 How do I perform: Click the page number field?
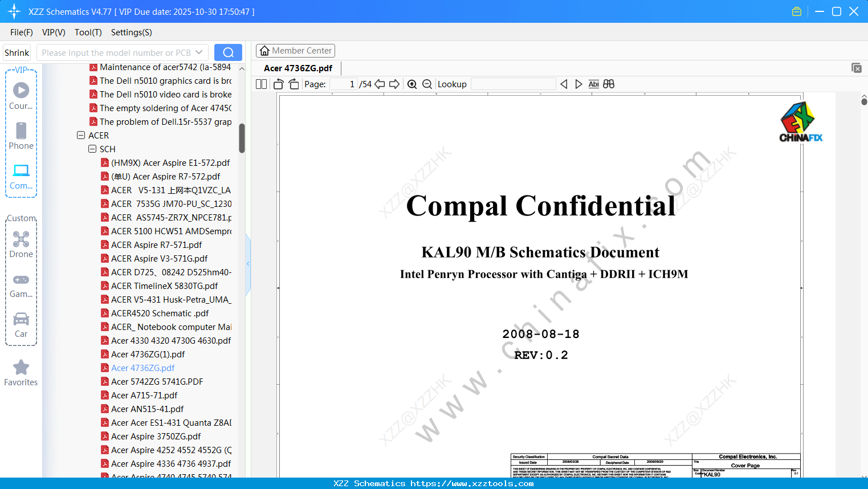344,84
